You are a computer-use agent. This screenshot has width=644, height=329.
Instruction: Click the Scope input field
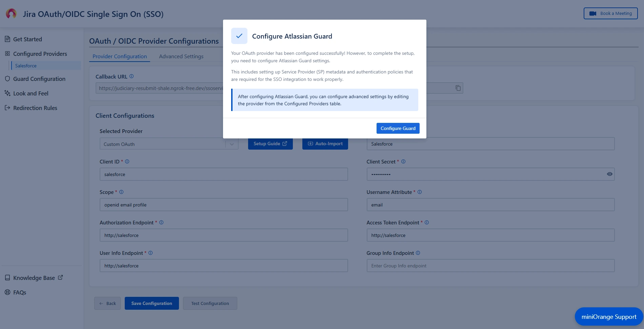224,205
